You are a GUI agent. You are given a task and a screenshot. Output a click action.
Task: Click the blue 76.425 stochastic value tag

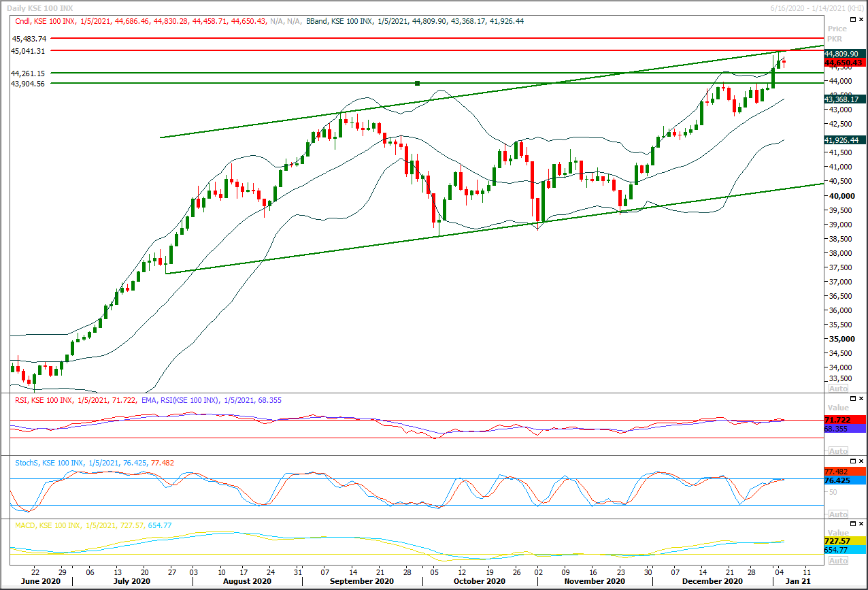(x=844, y=480)
